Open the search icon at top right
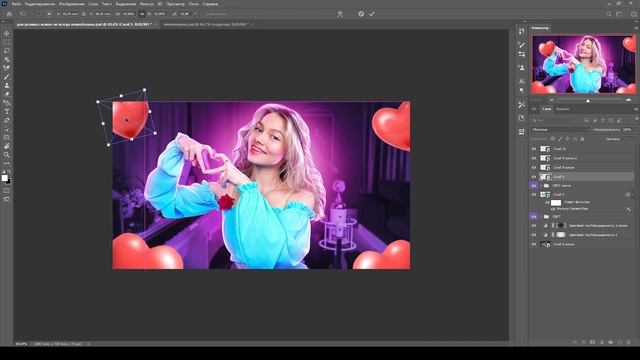The width and height of the screenshot is (640, 360). [x=609, y=14]
